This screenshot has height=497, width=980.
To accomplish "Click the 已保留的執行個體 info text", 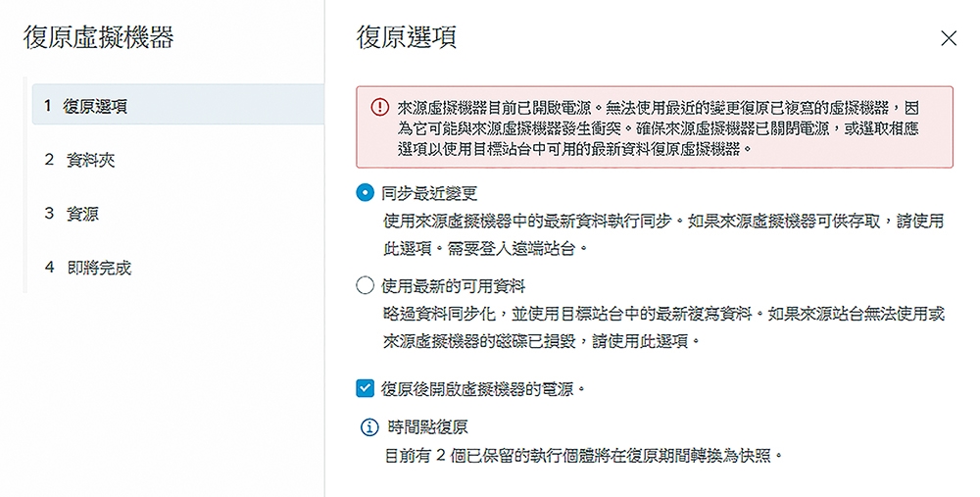I will pyautogui.click(x=583, y=455).
